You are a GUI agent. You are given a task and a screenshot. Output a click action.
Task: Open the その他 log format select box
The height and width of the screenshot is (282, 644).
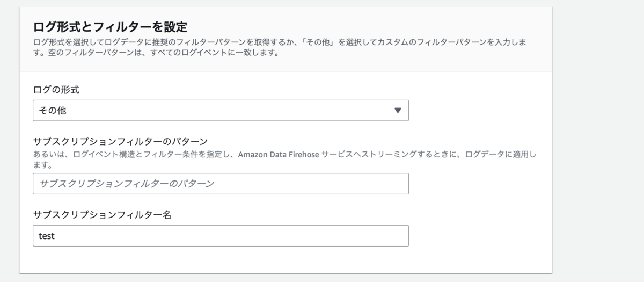[221, 110]
